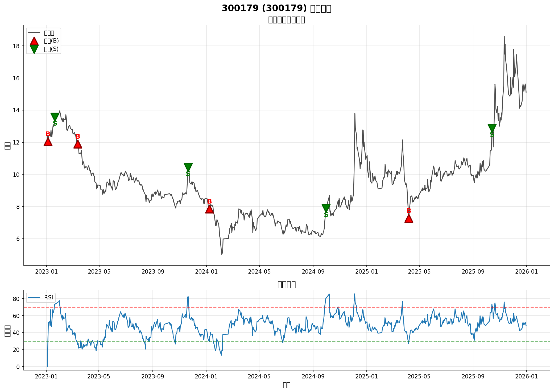Click the buy marker at January 2024
554x392 pixels.
point(209,209)
